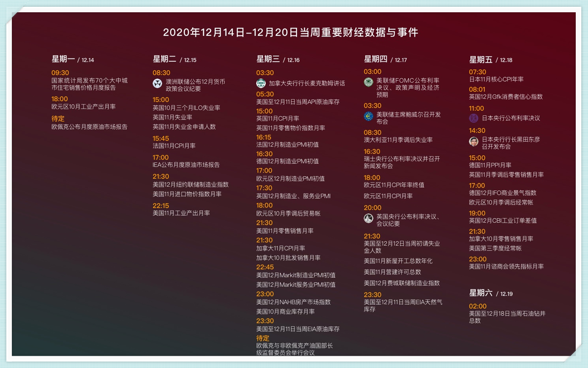Click 美国11月进口物价指数月率

187,194
